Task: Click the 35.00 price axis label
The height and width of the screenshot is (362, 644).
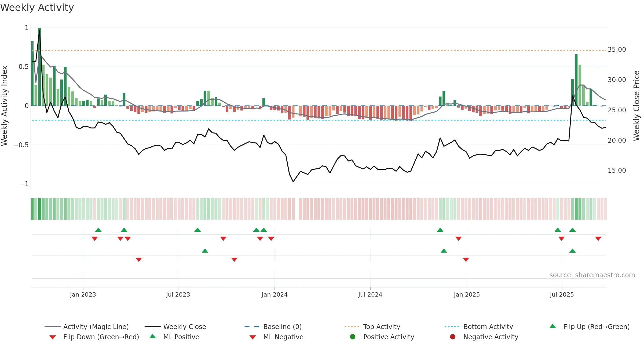Action: coord(617,50)
